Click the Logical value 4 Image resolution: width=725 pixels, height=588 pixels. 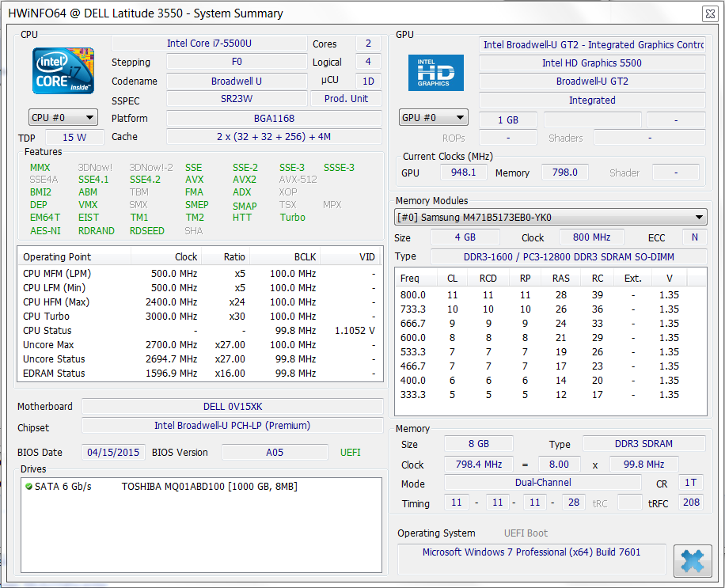369,62
